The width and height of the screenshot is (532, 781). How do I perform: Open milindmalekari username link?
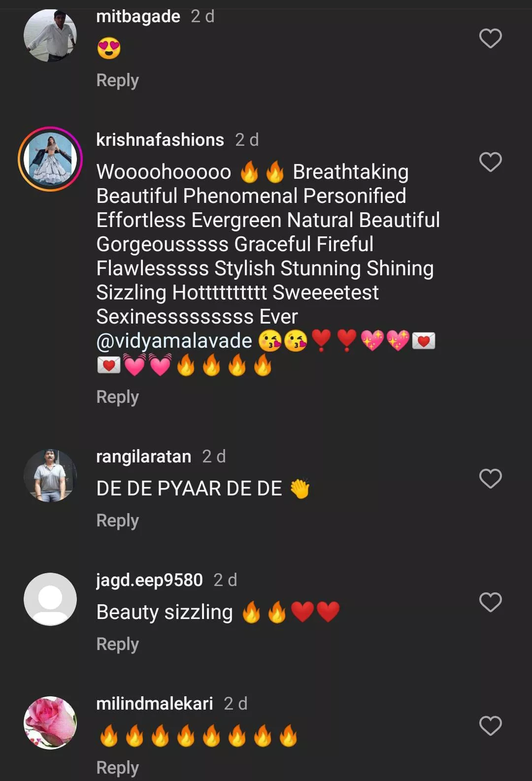coord(155,704)
